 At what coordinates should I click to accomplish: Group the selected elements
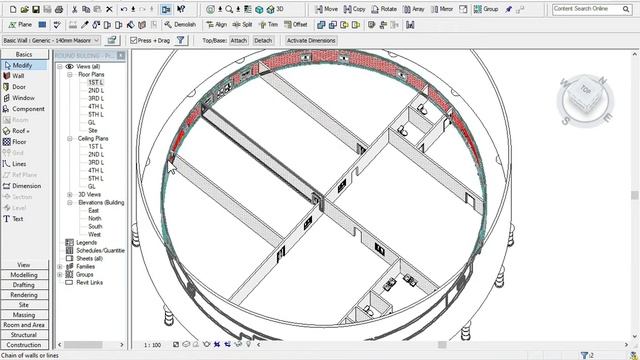click(x=486, y=9)
